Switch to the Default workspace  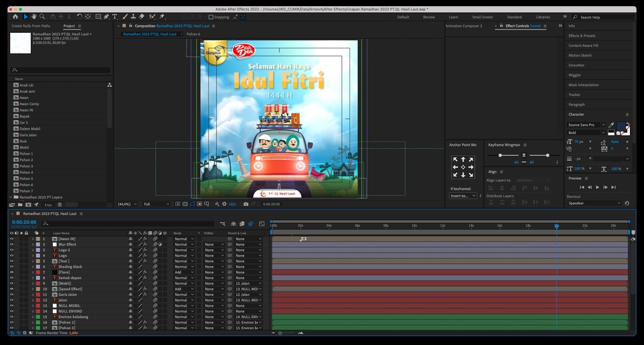click(403, 17)
